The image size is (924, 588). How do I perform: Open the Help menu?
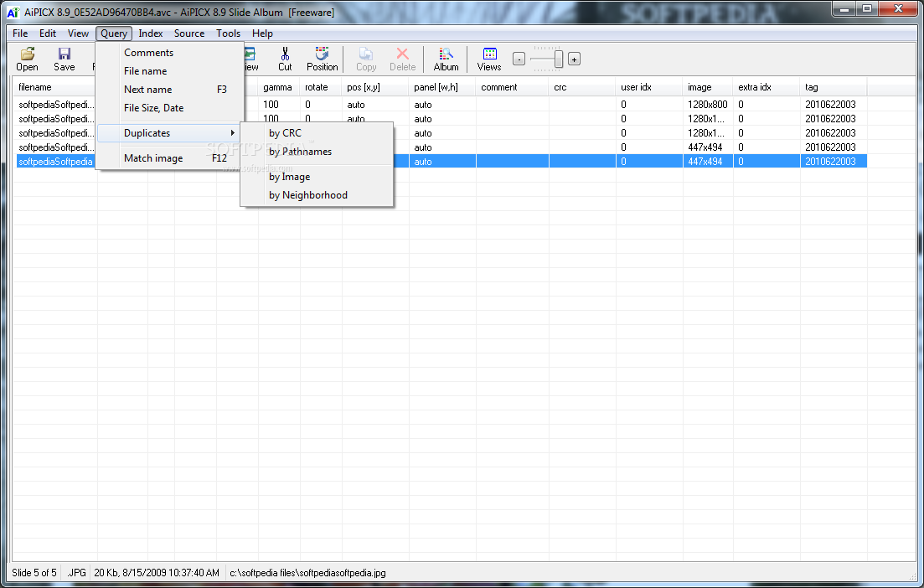click(262, 34)
